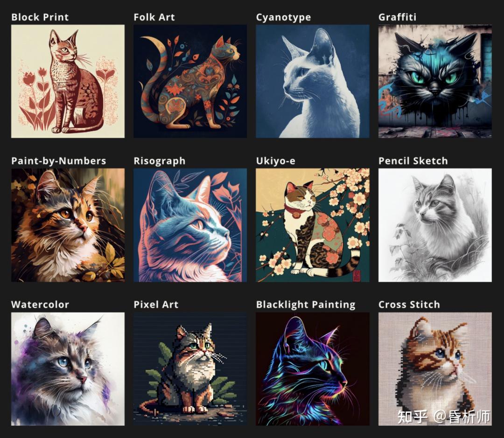The width and height of the screenshot is (504, 438).
Task: Click the Ukiyo-e heading label
Action: point(275,160)
